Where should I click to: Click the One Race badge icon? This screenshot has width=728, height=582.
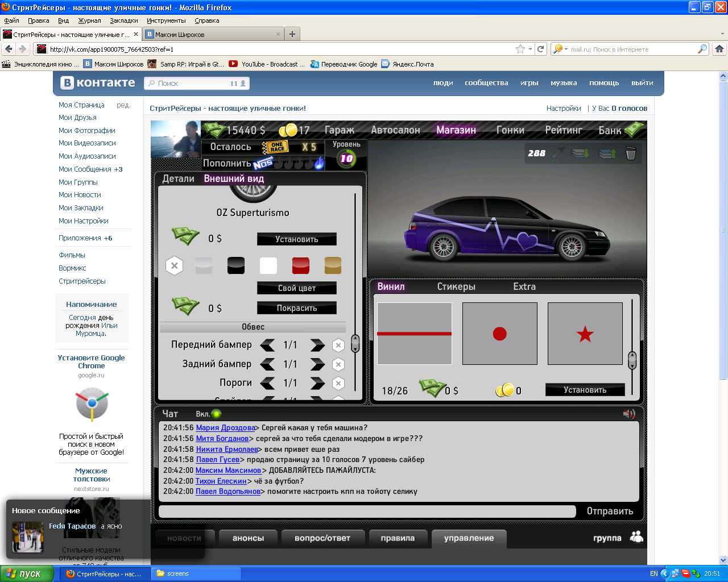coord(275,147)
